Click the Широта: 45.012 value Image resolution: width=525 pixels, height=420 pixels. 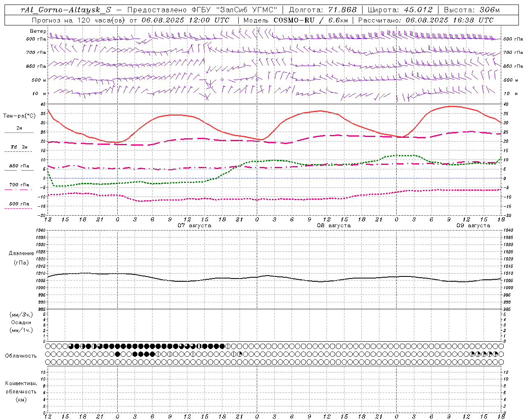(400, 10)
